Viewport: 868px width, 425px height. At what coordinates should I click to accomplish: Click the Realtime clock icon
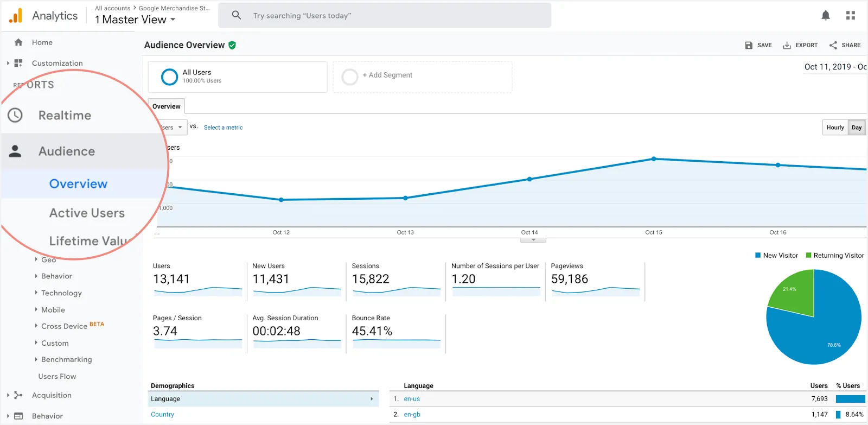15,115
